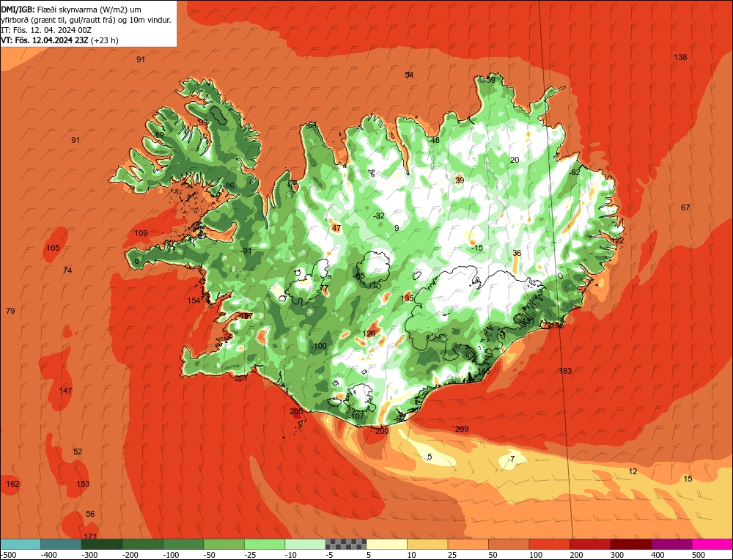Click the value 201 on the southwest coast

(240, 379)
